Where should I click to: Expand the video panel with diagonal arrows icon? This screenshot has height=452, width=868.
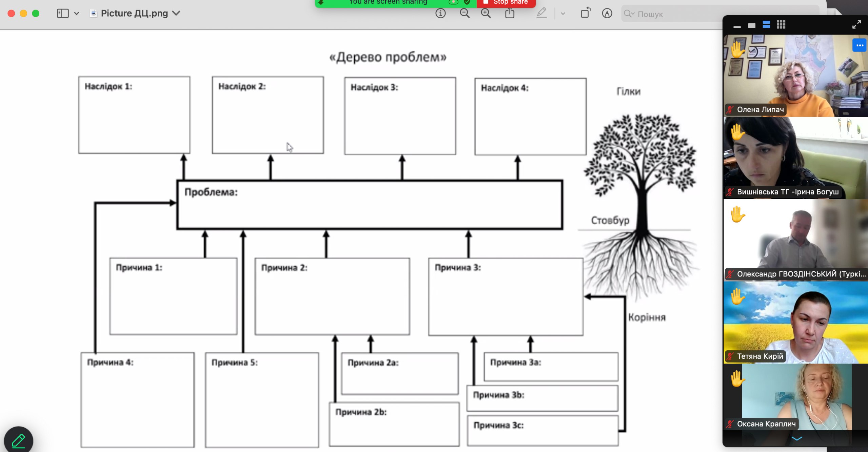(x=856, y=24)
